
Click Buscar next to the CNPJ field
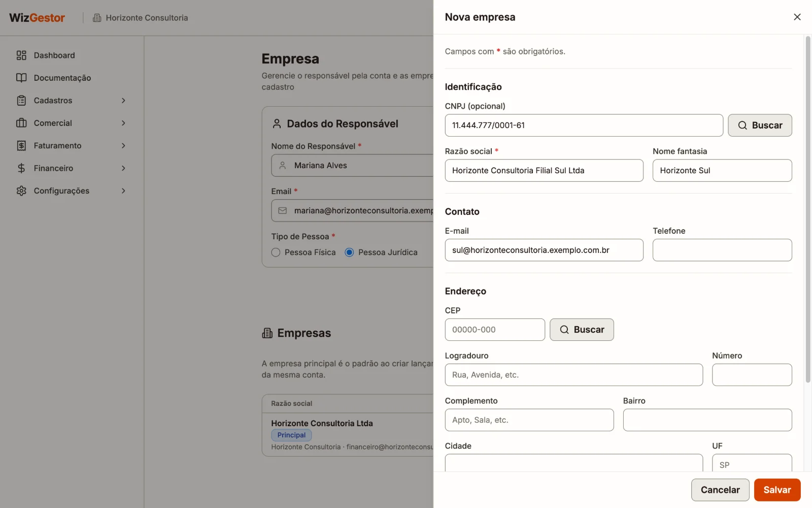760,125
